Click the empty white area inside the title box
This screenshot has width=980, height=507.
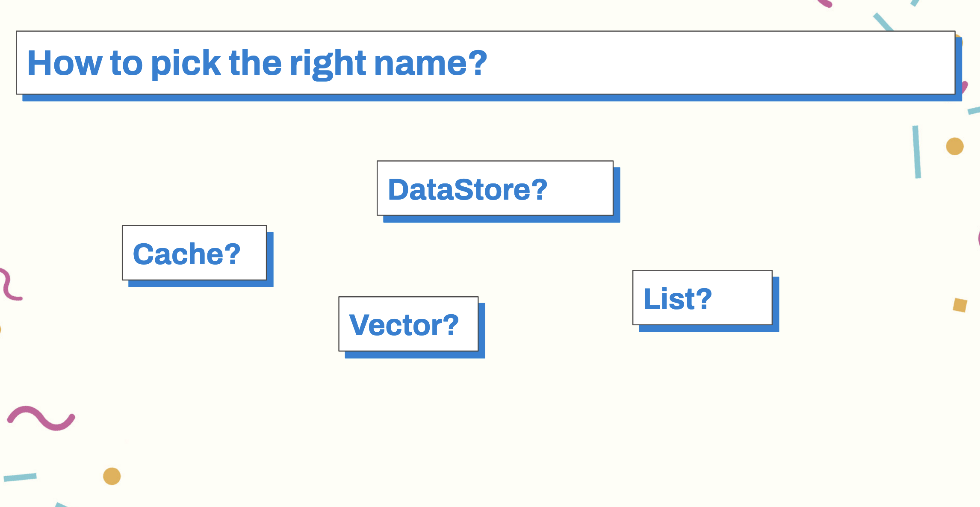pyautogui.click(x=718, y=63)
